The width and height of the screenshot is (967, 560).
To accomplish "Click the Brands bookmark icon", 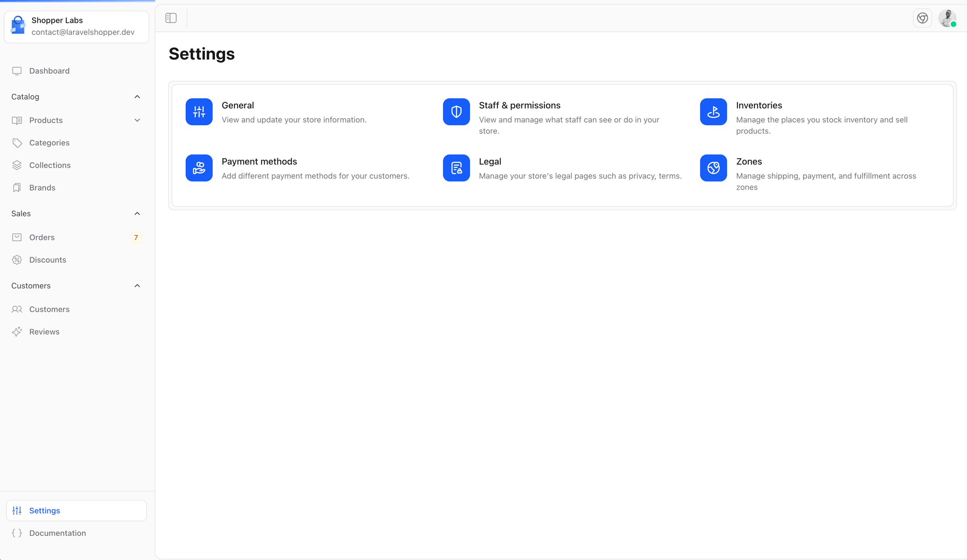I will (17, 187).
